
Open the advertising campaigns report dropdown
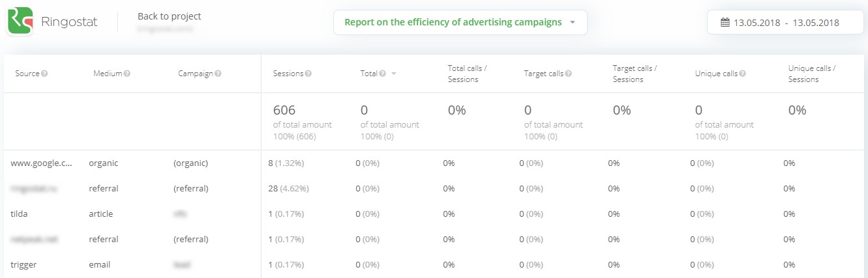click(x=460, y=22)
